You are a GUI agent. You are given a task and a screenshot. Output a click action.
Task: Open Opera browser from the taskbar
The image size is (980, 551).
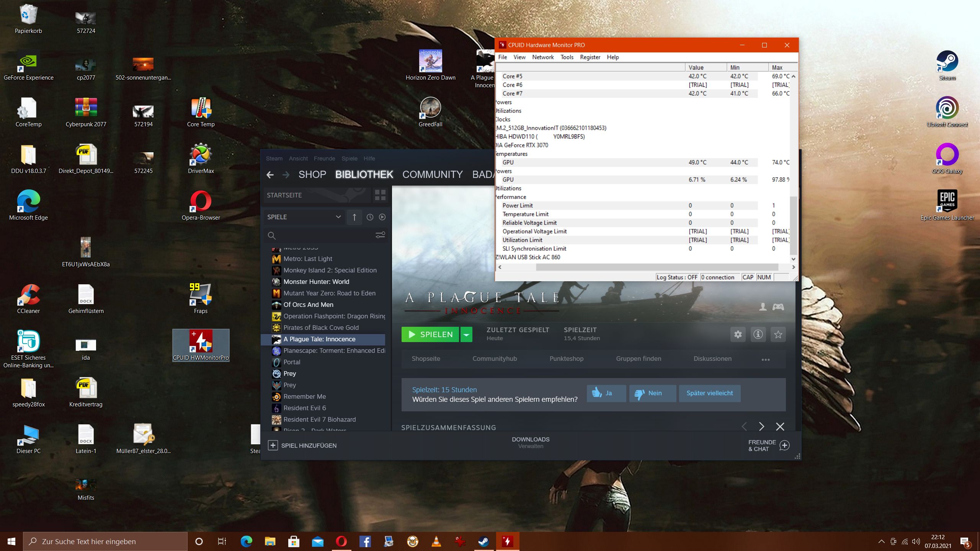pos(341,541)
